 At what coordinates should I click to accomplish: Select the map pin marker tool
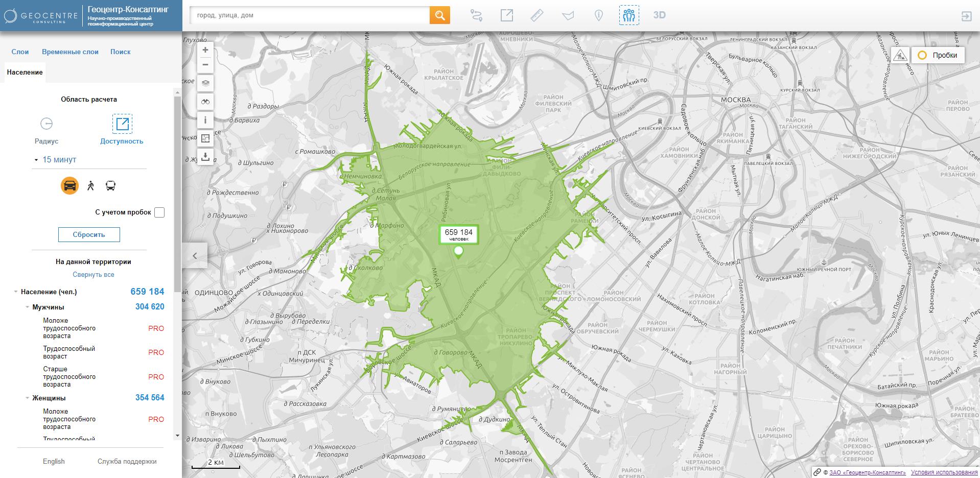599,15
